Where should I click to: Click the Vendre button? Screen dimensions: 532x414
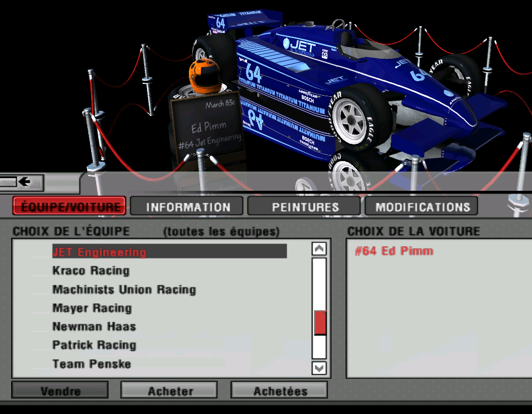(60, 391)
